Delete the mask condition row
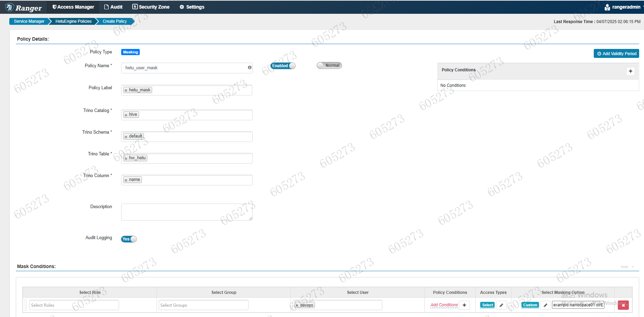Image resolution: width=644 pixels, height=317 pixels. (623, 305)
